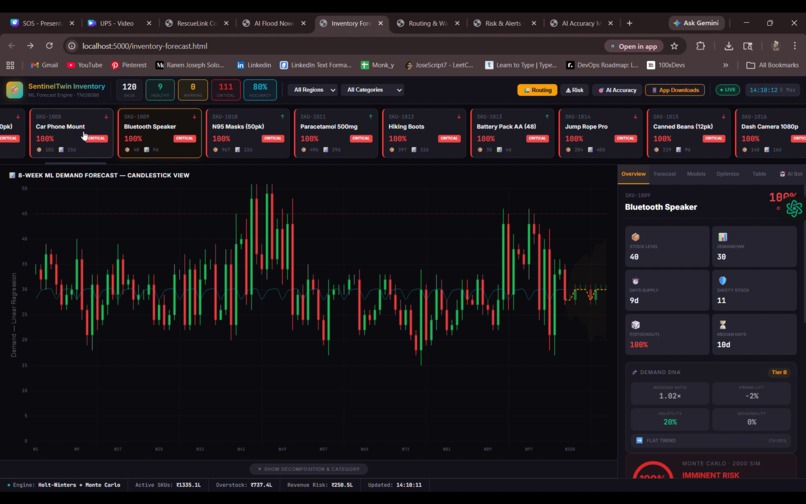The height and width of the screenshot is (504, 806).
Task: Open the browser downloads icon
Action: pos(728,46)
